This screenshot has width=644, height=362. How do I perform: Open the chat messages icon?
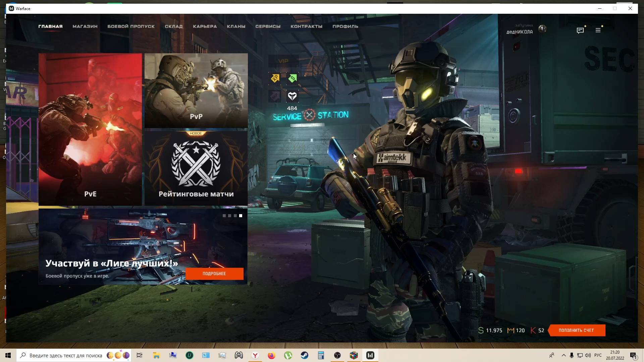[x=580, y=31]
